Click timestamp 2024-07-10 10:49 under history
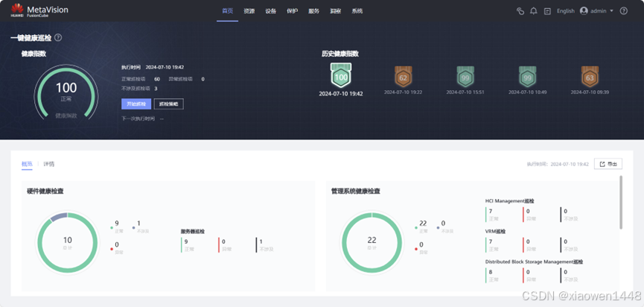 click(x=527, y=92)
